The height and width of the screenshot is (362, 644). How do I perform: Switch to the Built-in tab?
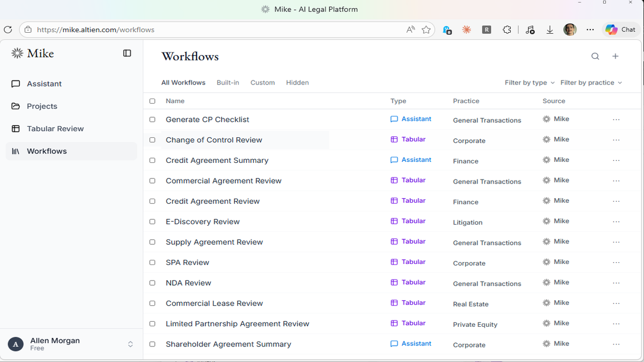click(228, 82)
